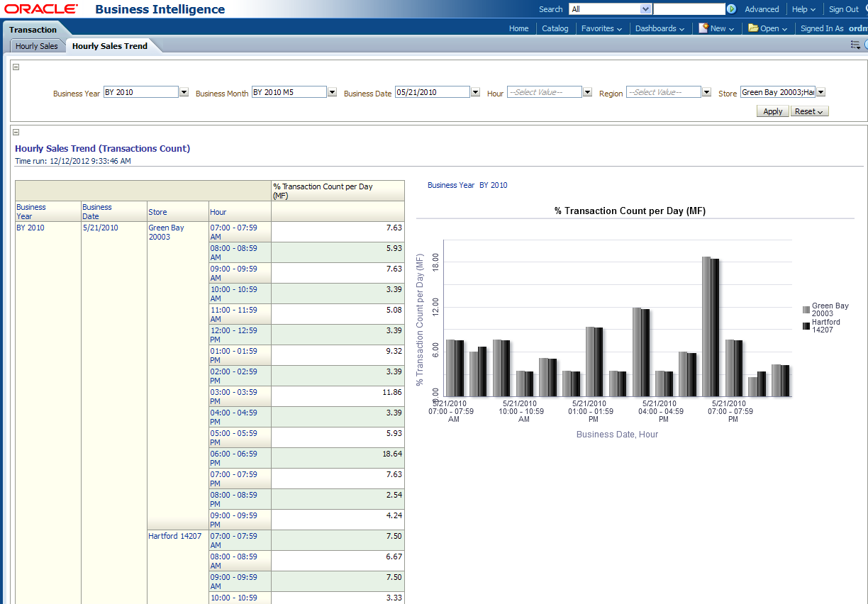Viewport: 868px width, 604px height.
Task: Open the Store dropdown arrow
Action: [820, 92]
